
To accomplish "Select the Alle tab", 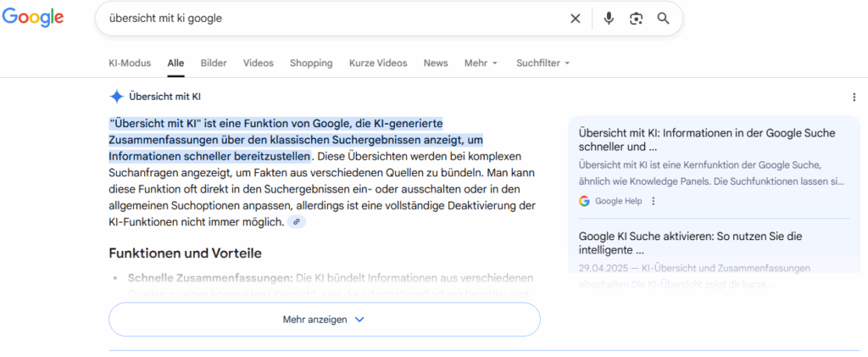I will [x=176, y=63].
